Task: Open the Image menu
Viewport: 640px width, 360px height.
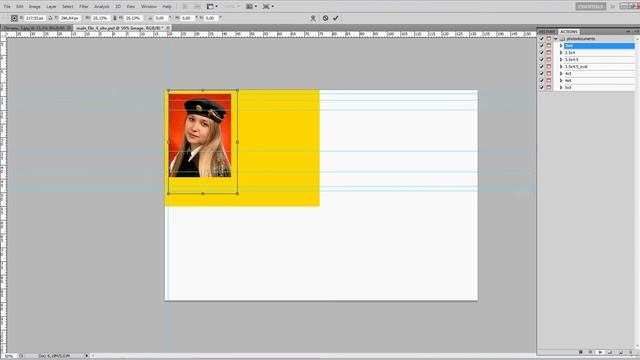Action: (35, 7)
